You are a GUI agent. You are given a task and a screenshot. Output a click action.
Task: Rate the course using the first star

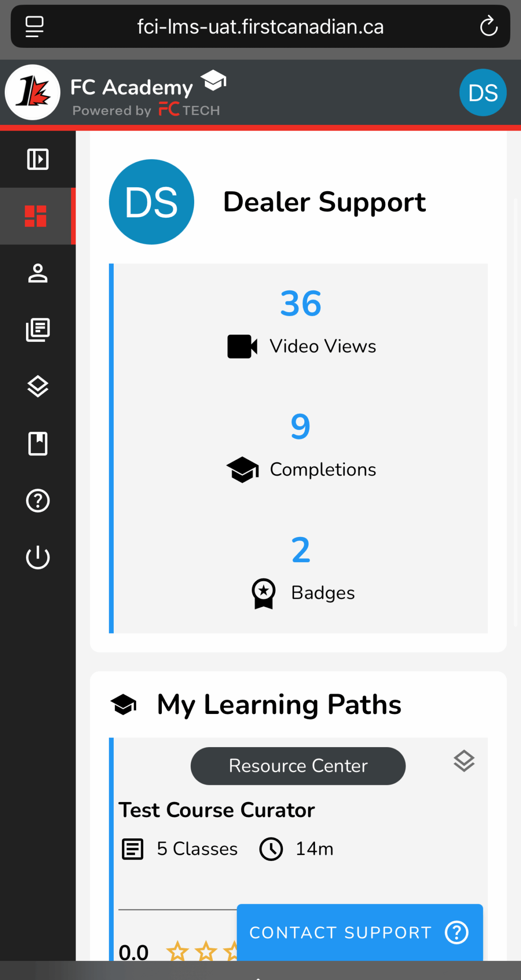[177, 952]
